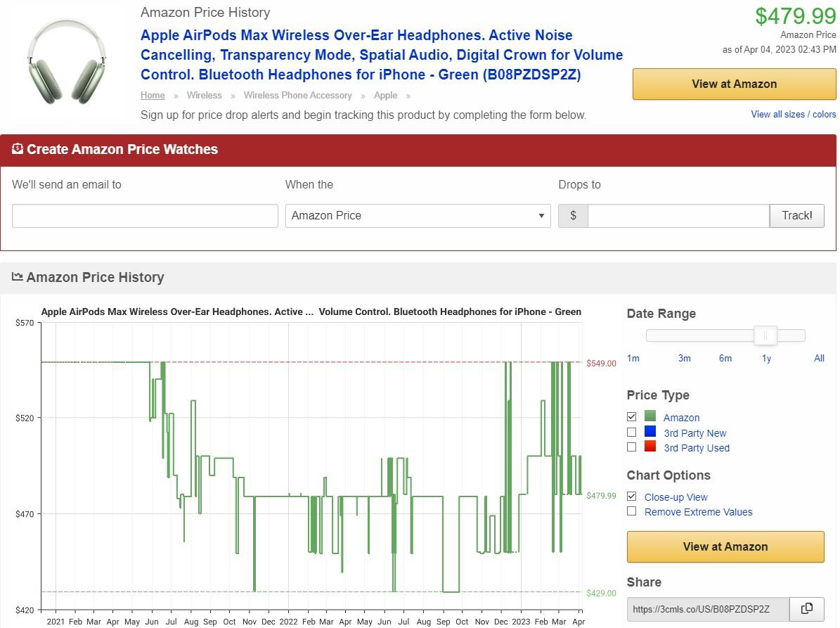The width and height of the screenshot is (840, 628).
Task: Set date range to 6m
Action: click(725, 358)
